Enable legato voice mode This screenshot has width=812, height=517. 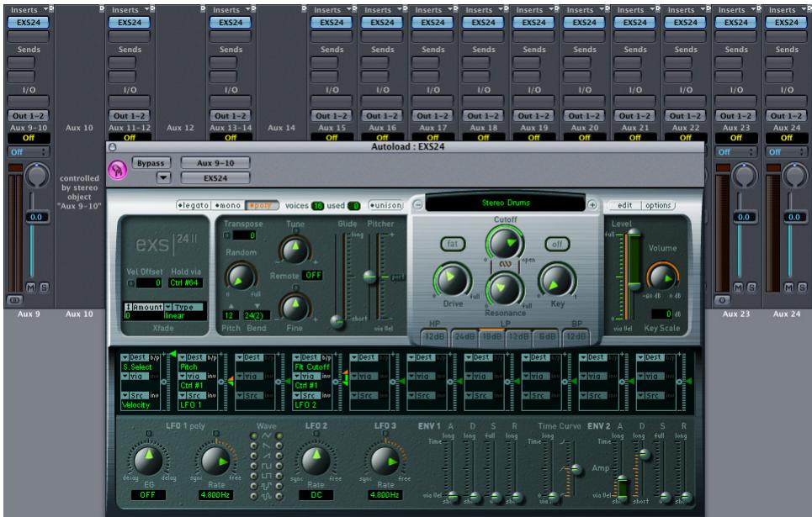194,205
